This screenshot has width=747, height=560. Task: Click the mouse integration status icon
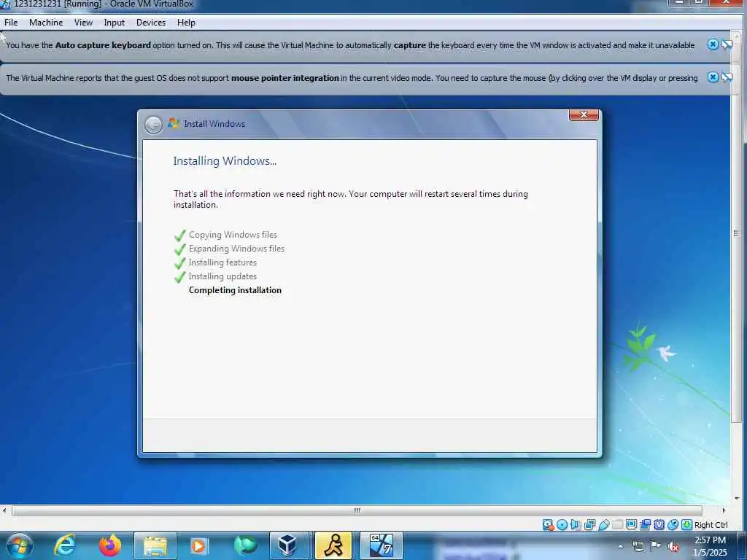coord(673,525)
